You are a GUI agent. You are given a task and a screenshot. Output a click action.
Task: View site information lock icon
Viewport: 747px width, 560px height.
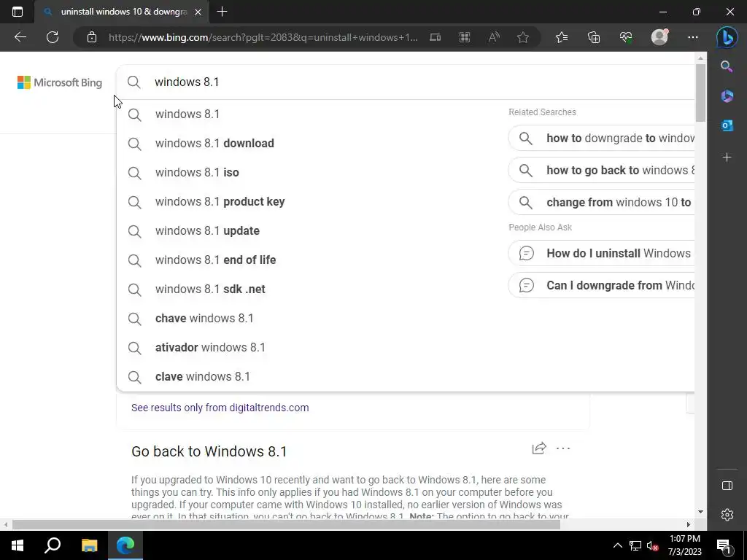pos(92,37)
